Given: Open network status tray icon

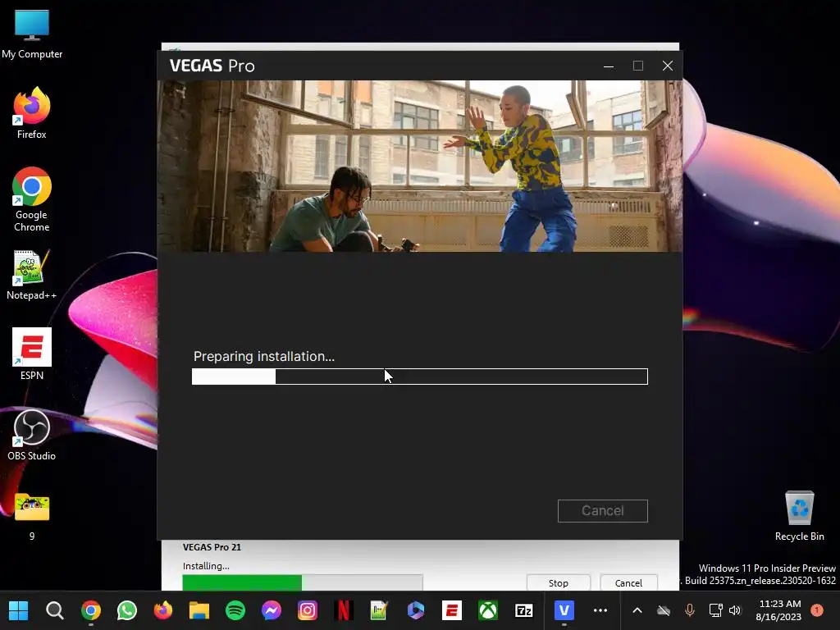Looking at the screenshot, I should pos(715,610).
